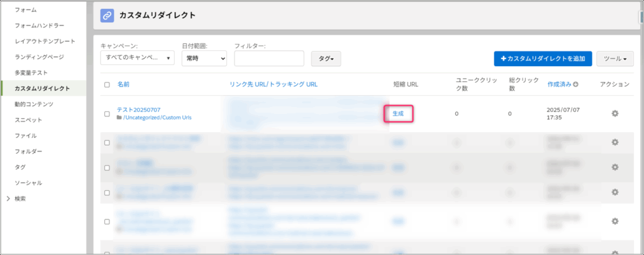The height and width of the screenshot is (255, 644).
Task: Click the gear icon for テスト20250707 row
Action: [x=614, y=113]
